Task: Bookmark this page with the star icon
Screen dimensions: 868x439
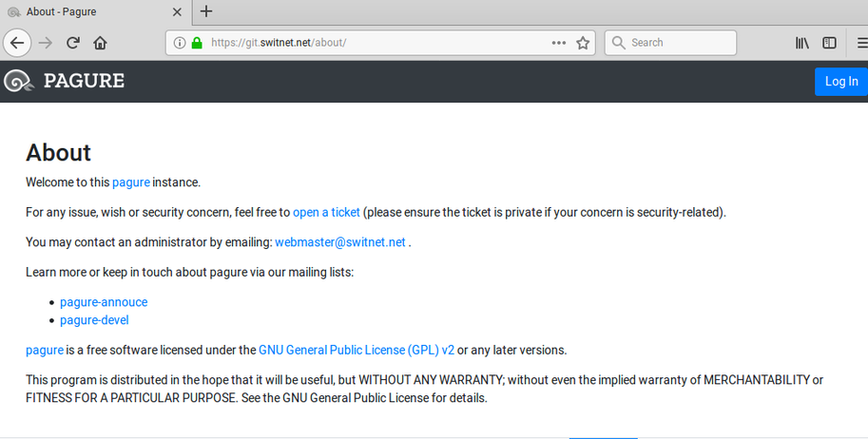Action: (x=583, y=43)
